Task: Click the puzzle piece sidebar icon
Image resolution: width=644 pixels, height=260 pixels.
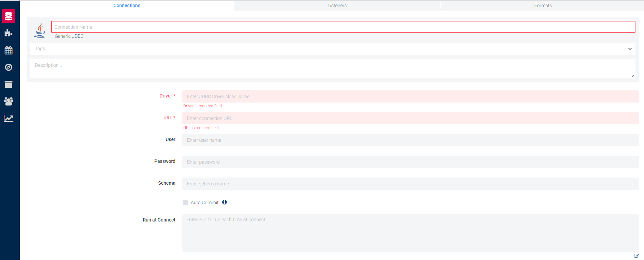Action: point(9,33)
